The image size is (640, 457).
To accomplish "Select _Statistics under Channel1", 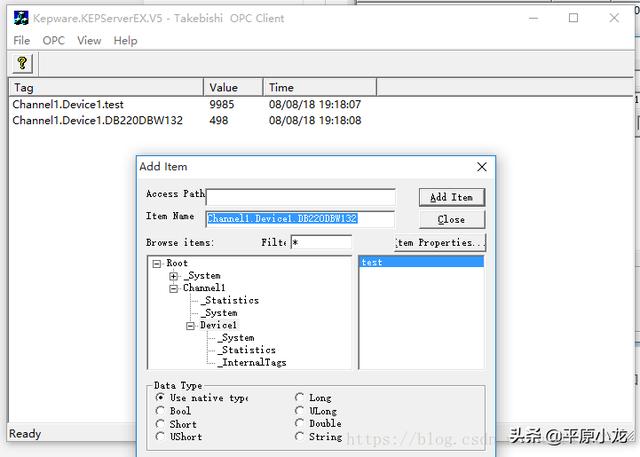I will click(x=229, y=300).
